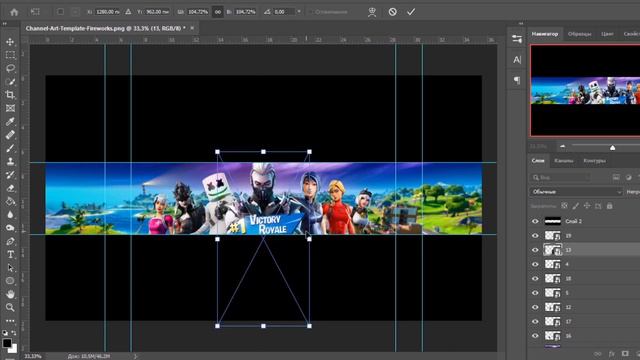This screenshot has width=640, height=360.
Task: Toggle the transform reference point checkbox
Action: [60, 12]
